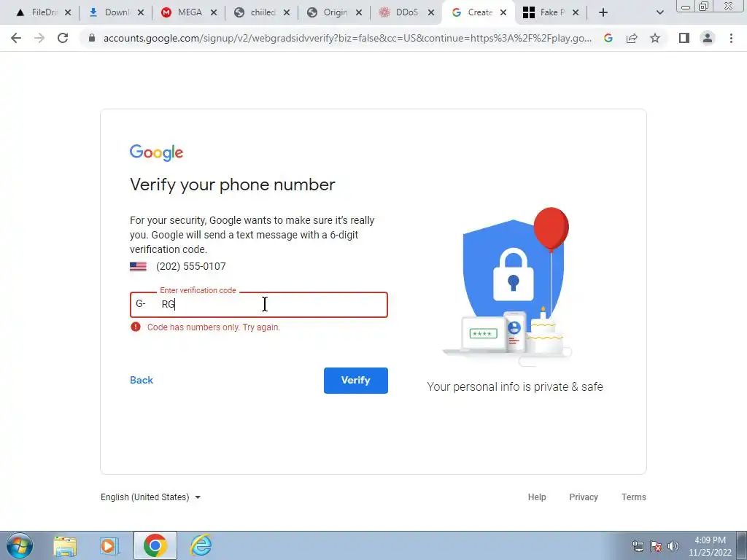Close the Fake P tab
This screenshot has width=747, height=560.
click(x=576, y=13)
